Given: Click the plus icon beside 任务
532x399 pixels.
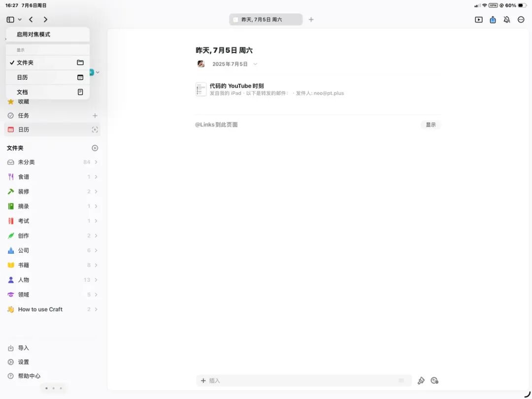Looking at the screenshot, I should coord(95,116).
